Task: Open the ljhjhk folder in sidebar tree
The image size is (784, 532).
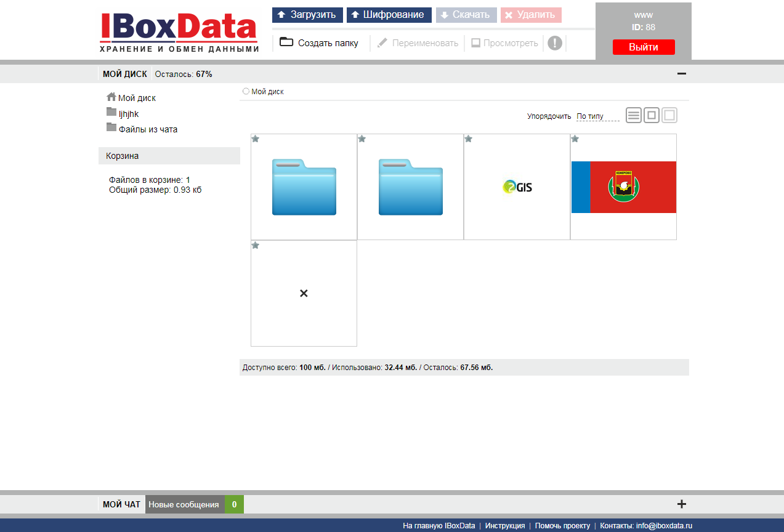Action: [x=128, y=114]
